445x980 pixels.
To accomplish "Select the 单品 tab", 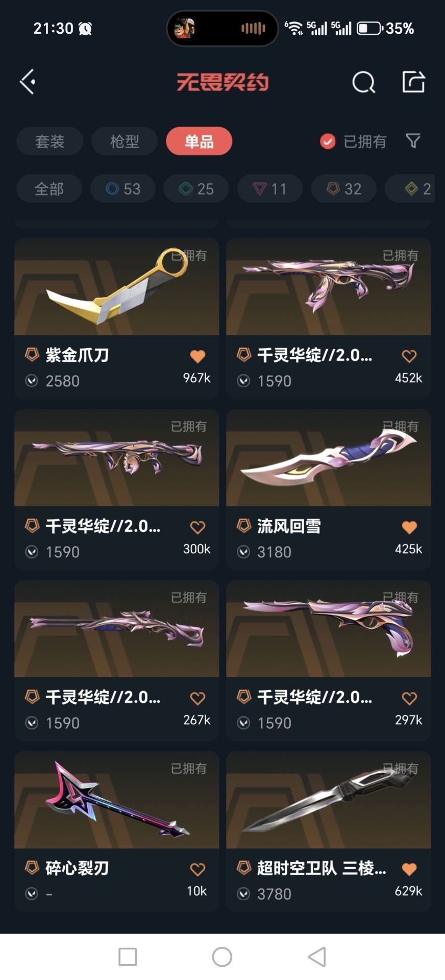I will tap(199, 141).
